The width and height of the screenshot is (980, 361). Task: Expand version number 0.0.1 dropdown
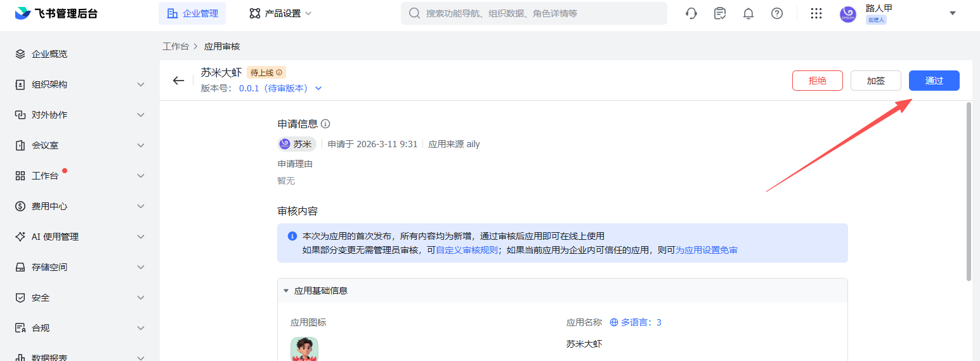point(318,89)
